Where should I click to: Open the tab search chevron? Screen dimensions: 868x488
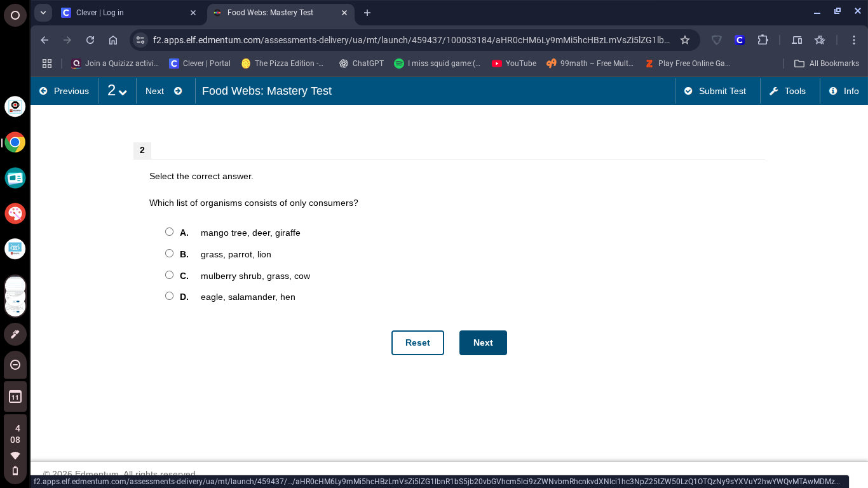[43, 12]
